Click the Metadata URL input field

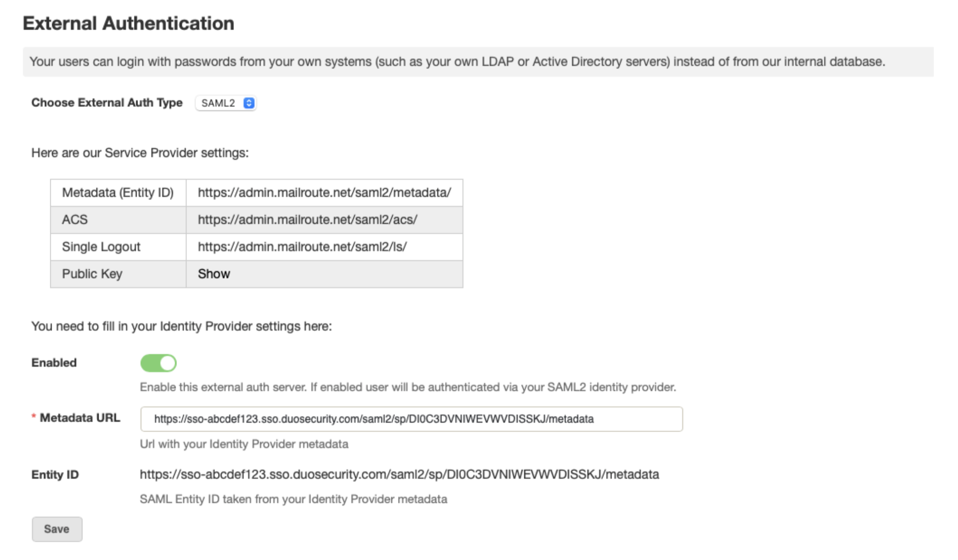click(x=411, y=419)
